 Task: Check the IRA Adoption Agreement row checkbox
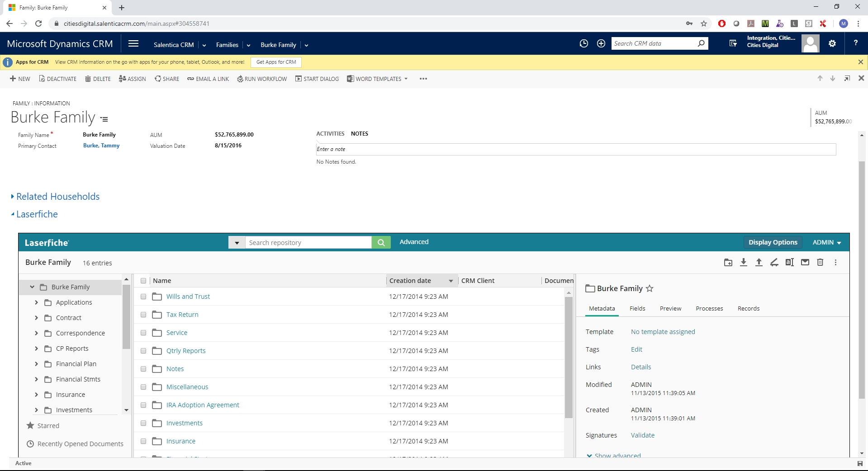click(143, 405)
